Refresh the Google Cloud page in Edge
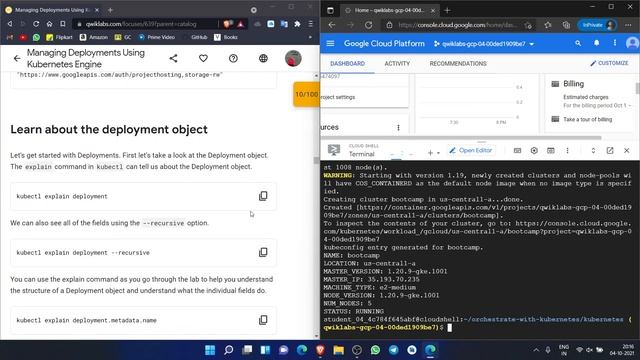Image resolution: width=640 pixels, height=360 pixels. click(368, 25)
